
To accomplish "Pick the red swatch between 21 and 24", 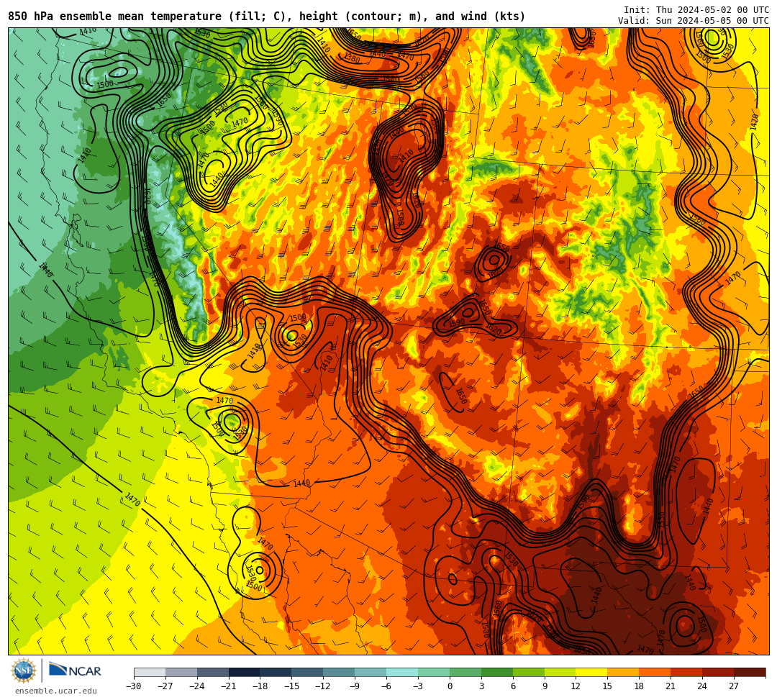I will point(687,672).
